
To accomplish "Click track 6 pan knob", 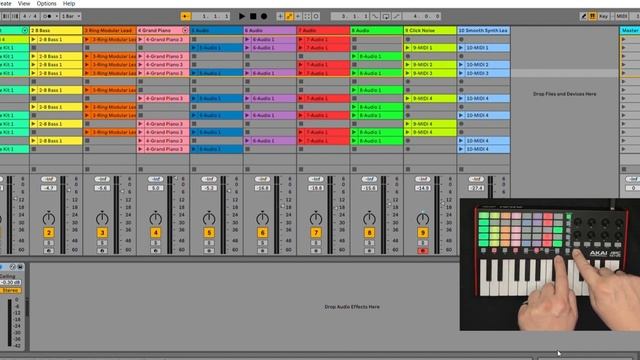I will point(262,218).
